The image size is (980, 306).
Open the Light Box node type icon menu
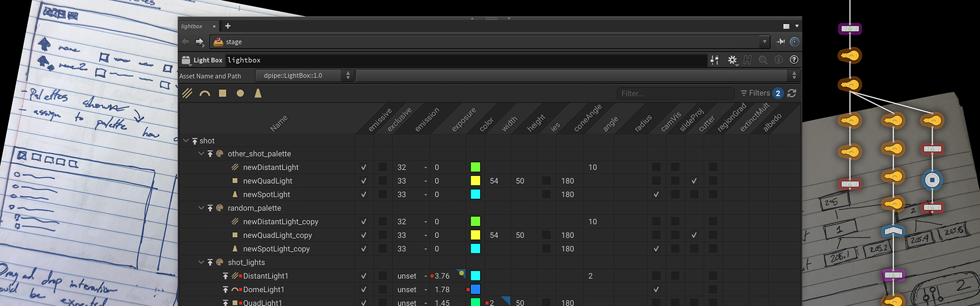(x=186, y=60)
